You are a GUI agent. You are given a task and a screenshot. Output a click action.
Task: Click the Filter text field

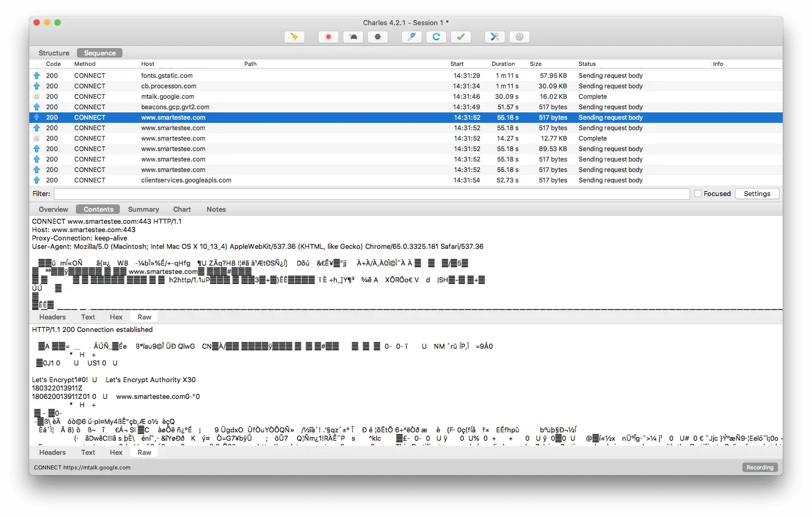pyautogui.click(x=371, y=193)
